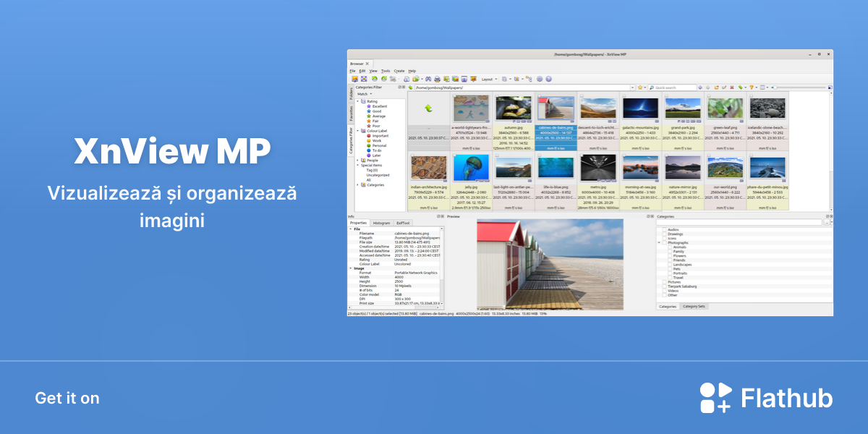Open the Favorites side tab

click(x=351, y=113)
